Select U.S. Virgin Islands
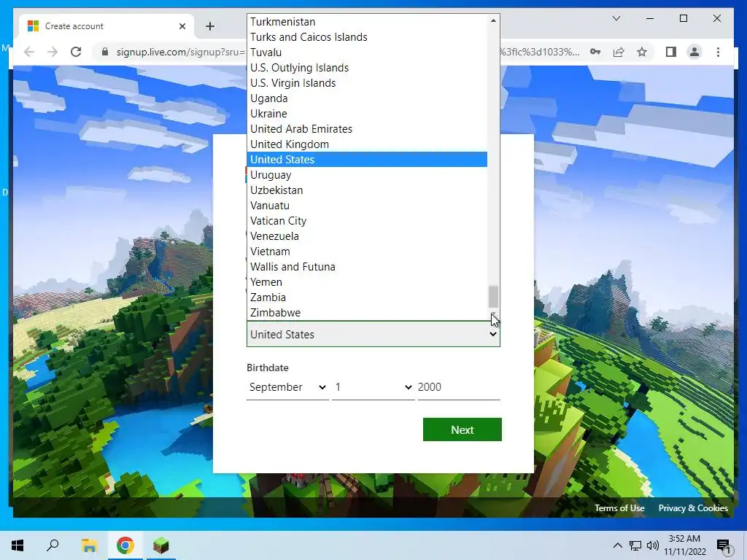This screenshot has width=747, height=560. [367, 83]
